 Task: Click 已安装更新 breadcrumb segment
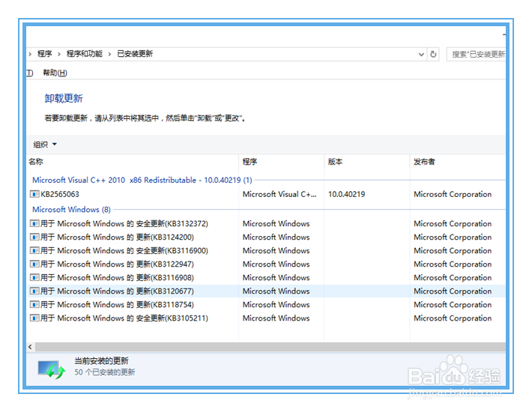click(x=135, y=54)
